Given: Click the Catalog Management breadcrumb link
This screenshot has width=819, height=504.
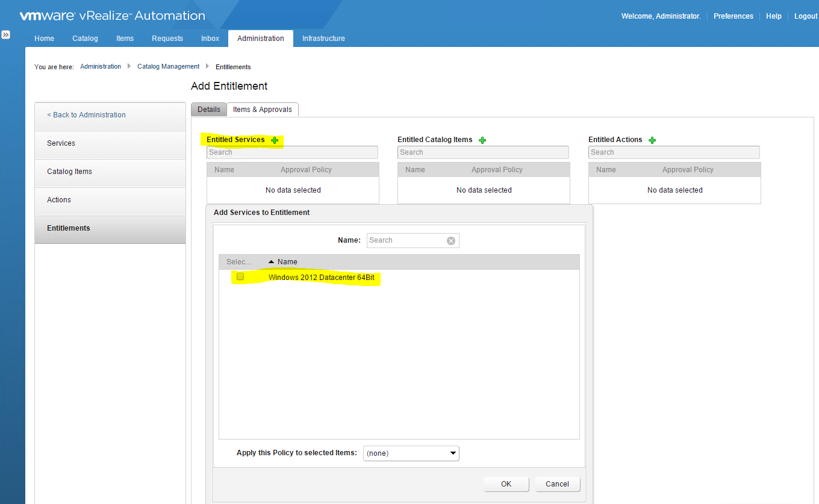Looking at the screenshot, I should 169,67.
